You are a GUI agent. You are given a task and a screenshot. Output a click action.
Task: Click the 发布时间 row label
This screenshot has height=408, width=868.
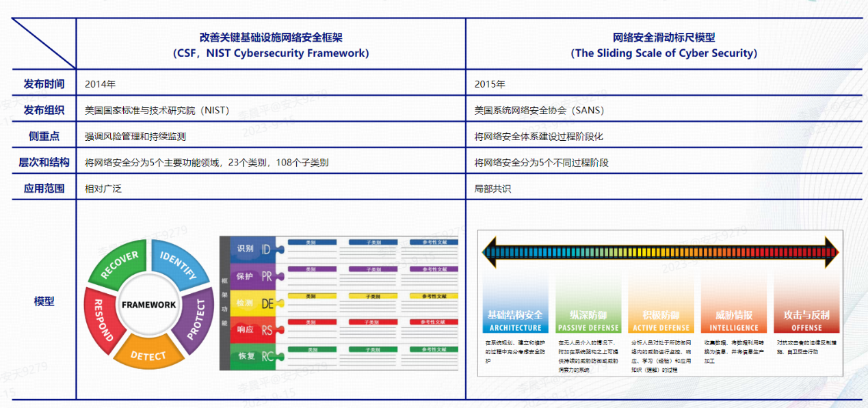point(44,84)
